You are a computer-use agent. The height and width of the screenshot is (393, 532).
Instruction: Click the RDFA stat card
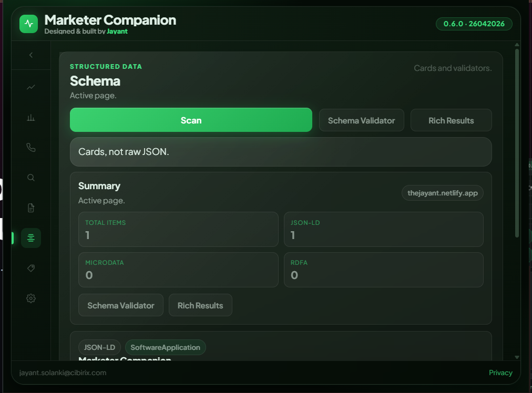point(383,270)
